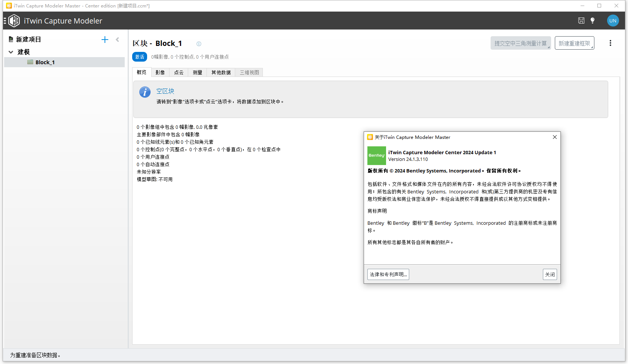
Task: Click the Block_1 title text
Action: [169, 43]
